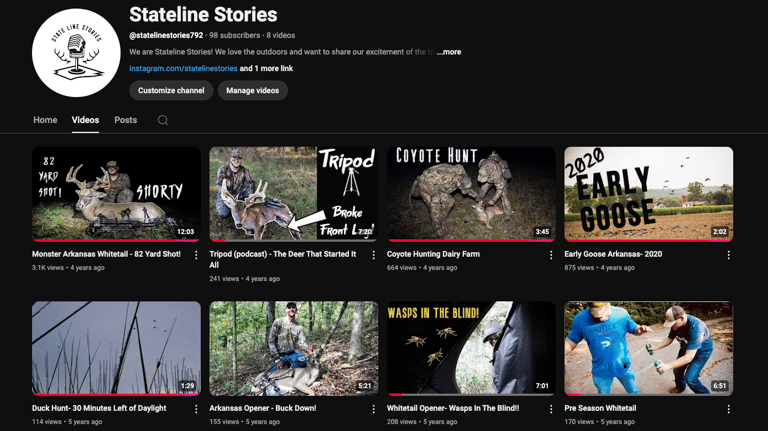This screenshot has width=768, height=431.
Task: Open the Tripod Broke Front Leg thumbnail
Action: (293, 194)
